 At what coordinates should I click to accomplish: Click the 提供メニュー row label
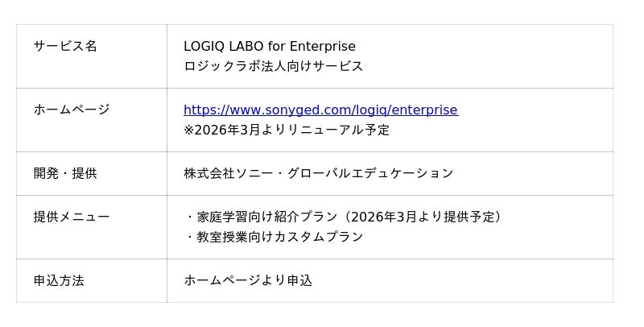pyautogui.click(x=72, y=217)
